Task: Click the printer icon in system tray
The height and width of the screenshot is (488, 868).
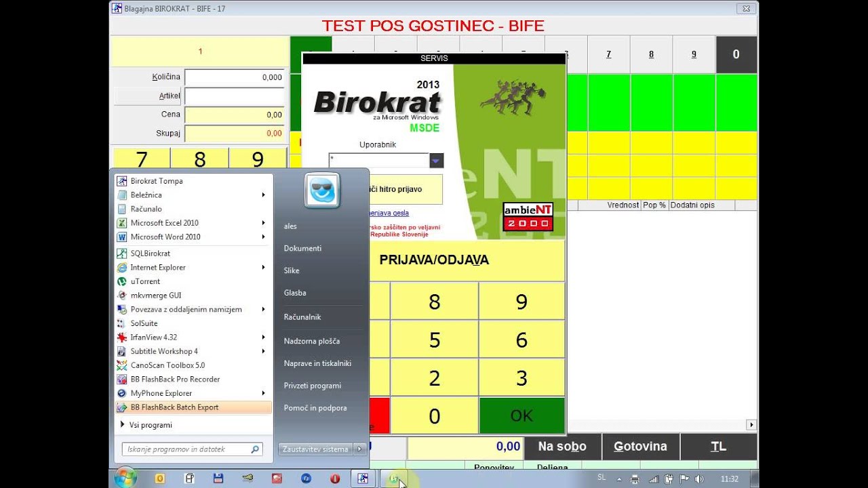Action: [x=635, y=479]
